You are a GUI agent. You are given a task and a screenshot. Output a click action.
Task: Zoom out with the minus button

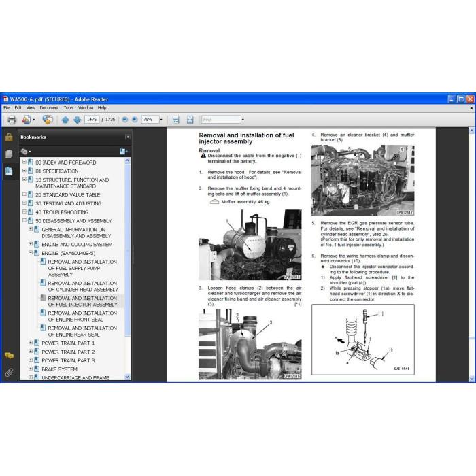coord(124,120)
